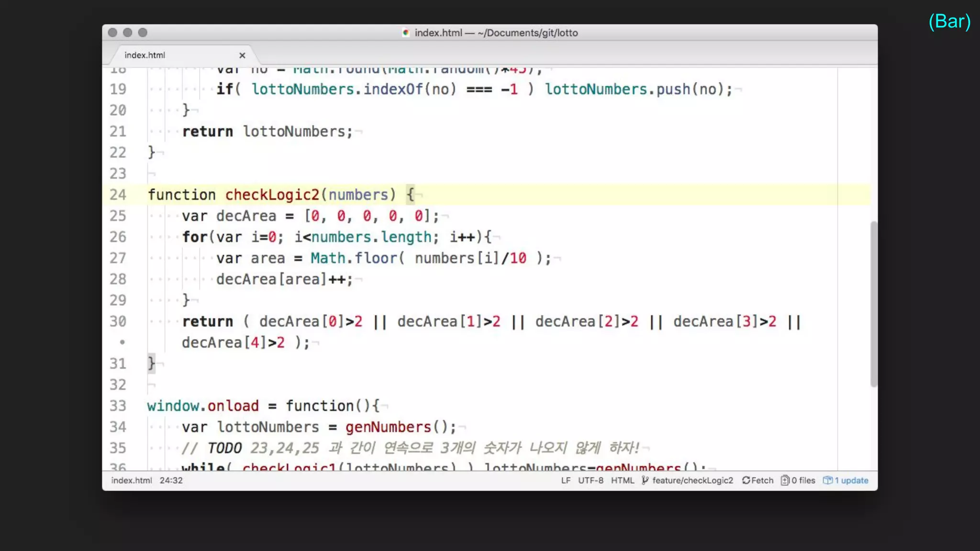Click the 0 files diff icon

point(785,480)
